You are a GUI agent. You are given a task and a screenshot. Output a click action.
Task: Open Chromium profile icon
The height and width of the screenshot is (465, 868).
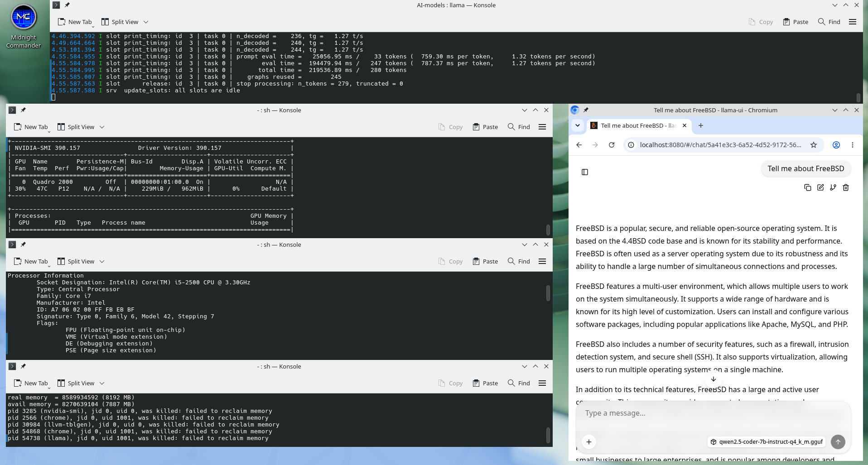pyautogui.click(x=836, y=145)
